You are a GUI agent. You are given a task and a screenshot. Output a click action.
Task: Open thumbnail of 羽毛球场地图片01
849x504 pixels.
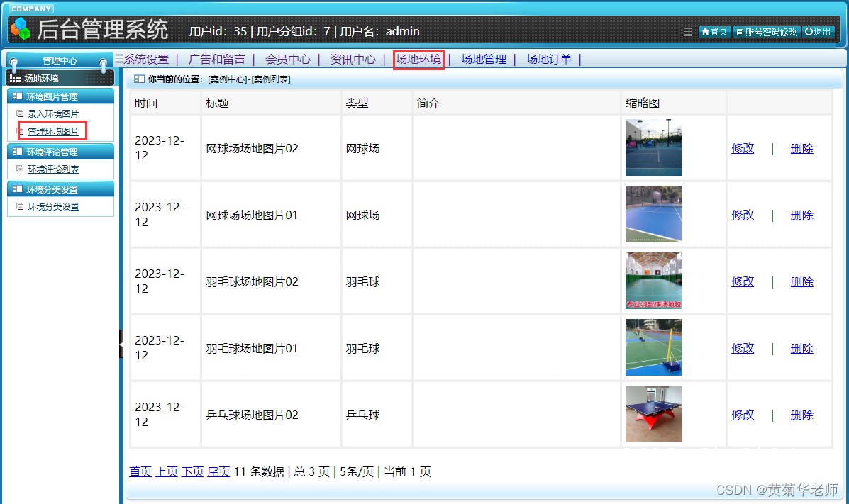tap(653, 347)
